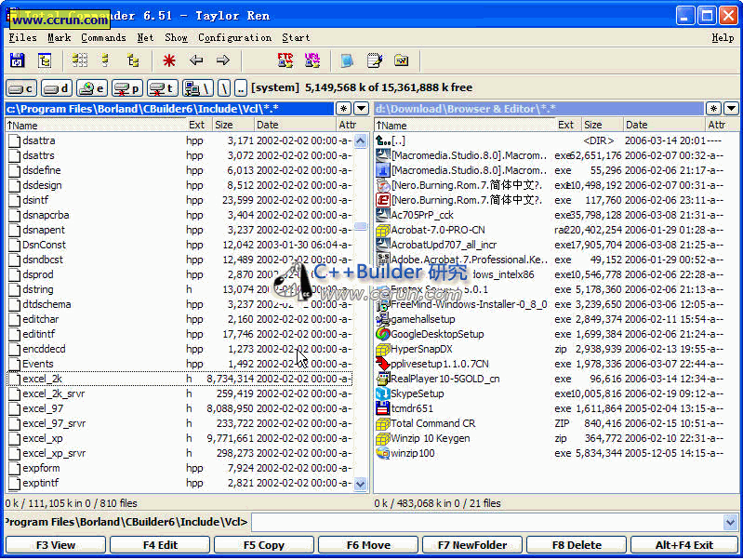Go back using the left arrow icon

tap(196, 61)
